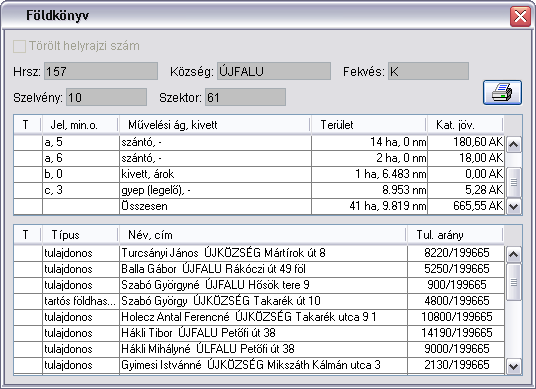Click the 'kivett, árok' cell

(x=215, y=174)
